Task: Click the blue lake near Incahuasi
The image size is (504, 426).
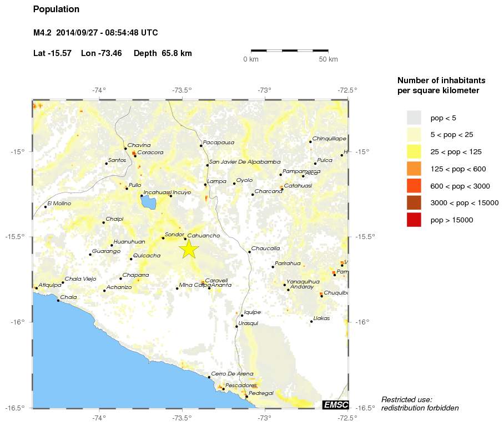Action: tap(148, 202)
